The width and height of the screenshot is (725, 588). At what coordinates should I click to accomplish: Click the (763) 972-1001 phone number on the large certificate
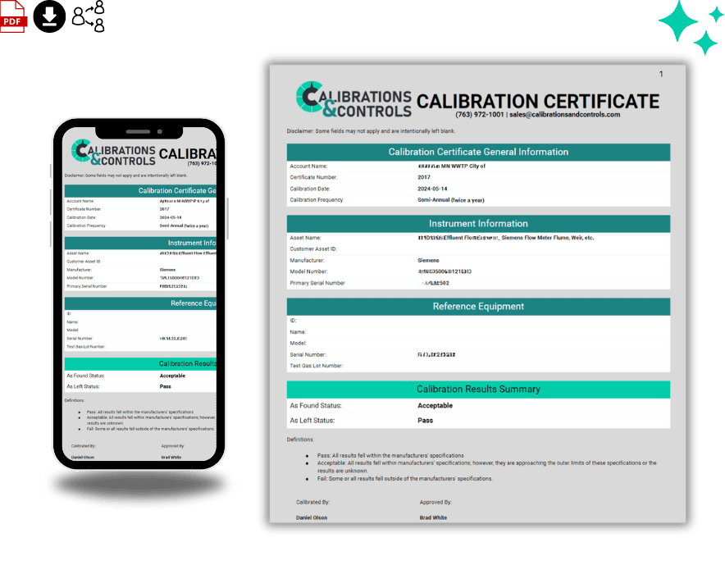(480, 115)
